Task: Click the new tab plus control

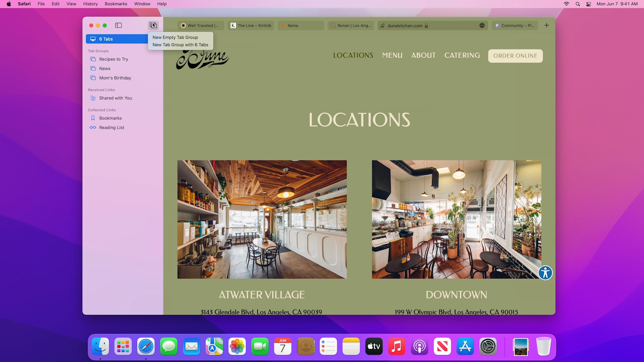Action: point(547,25)
